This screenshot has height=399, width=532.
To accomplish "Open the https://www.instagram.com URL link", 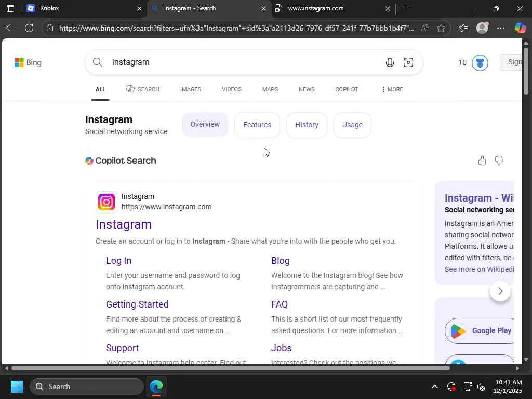I will (167, 207).
